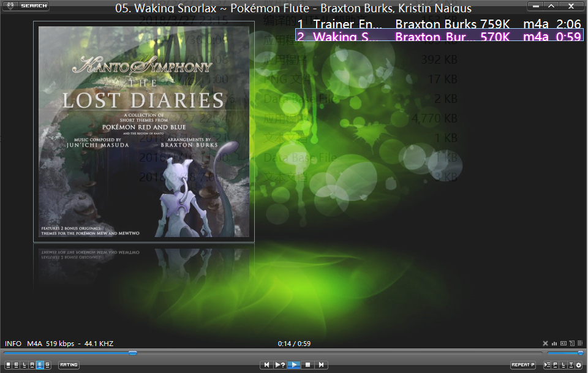Screen dimensions: 588x373
Task: Click the playlist document icon
Action: pos(572,344)
